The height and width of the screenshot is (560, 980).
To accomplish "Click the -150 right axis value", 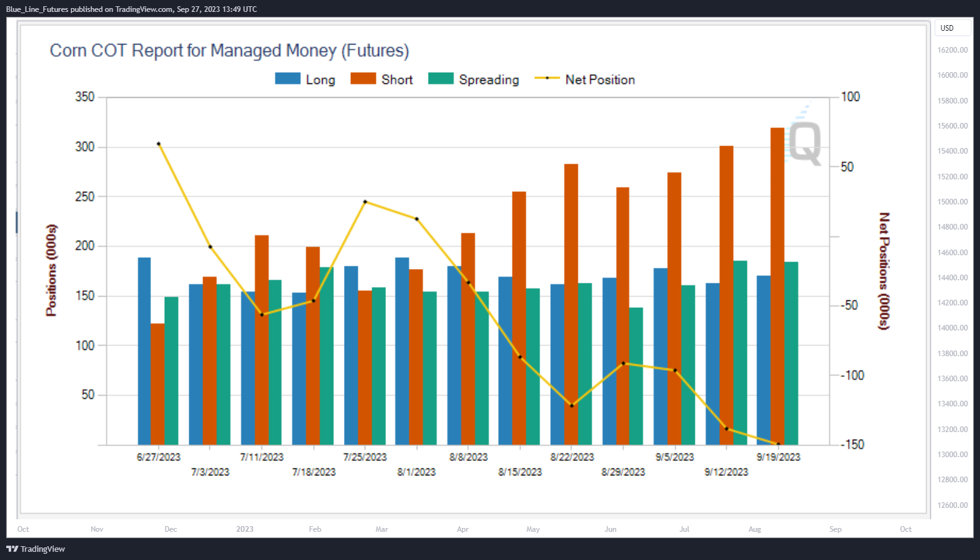I will click(x=852, y=444).
